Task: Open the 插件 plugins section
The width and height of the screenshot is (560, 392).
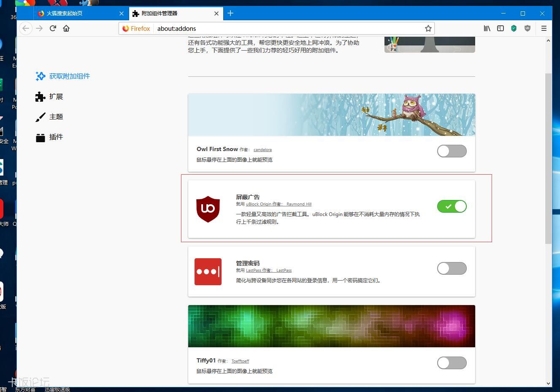Action: coord(49,137)
